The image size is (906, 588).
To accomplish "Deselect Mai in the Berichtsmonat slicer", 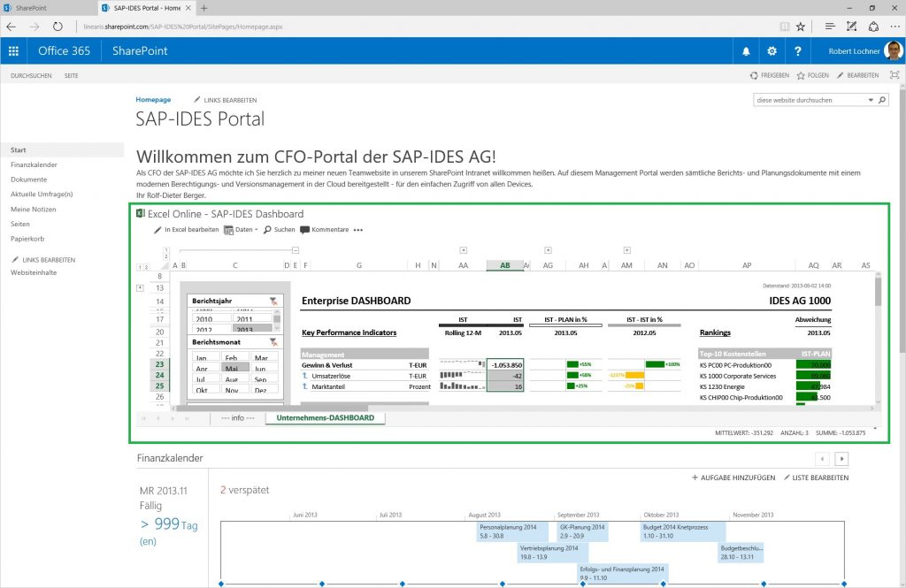I will point(236,368).
